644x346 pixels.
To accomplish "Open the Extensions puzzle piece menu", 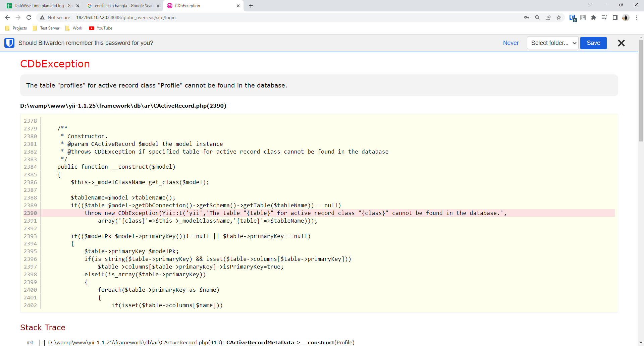I will pos(594,18).
